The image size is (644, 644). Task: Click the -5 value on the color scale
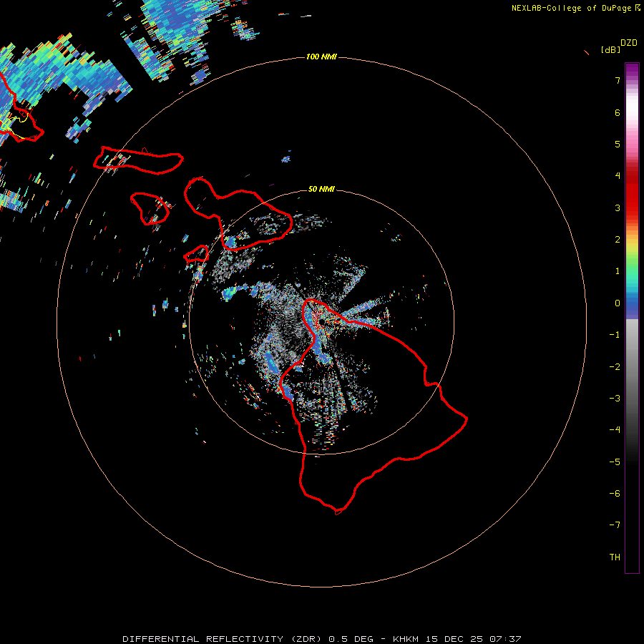pyautogui.click(x=615, y=462)
